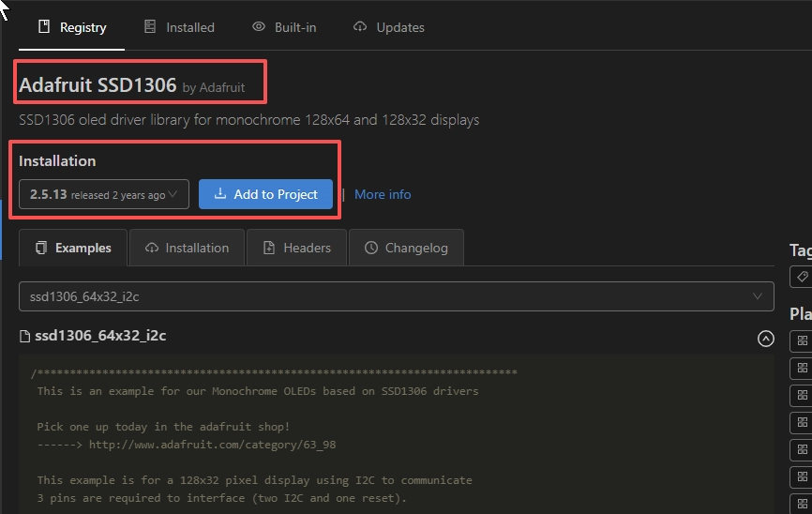Click the adafruit.com/category/63_98 URL in code
Screen dimensions: 812x514
coord(212,445)
